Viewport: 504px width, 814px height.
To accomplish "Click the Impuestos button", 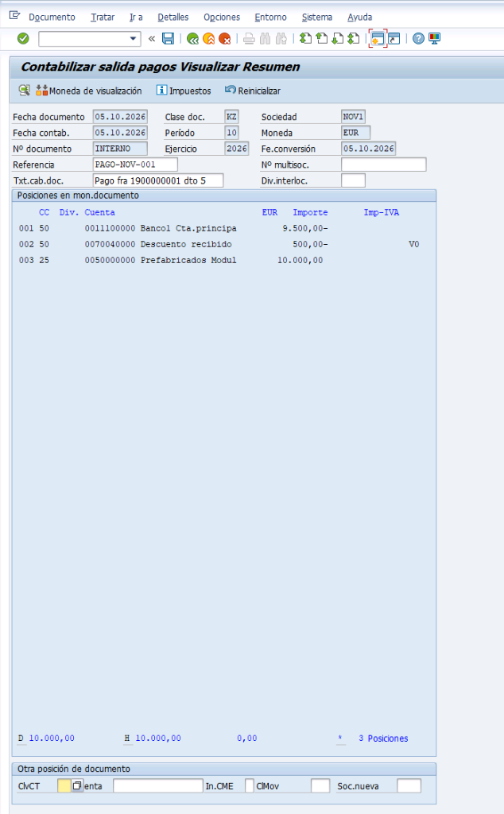I will click(x=184, y=91).
